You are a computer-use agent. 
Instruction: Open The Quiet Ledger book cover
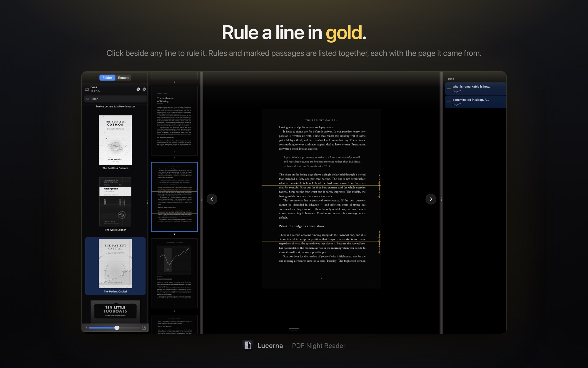115,202
